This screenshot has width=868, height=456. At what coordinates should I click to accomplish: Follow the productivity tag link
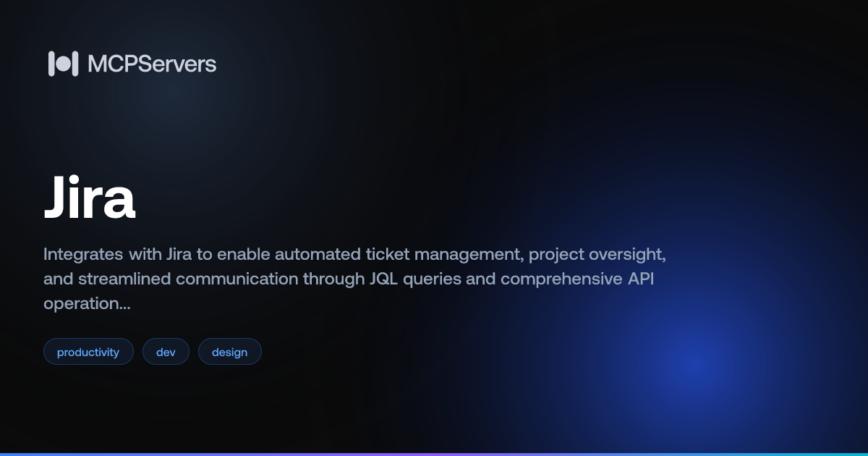click(x=88, y=351)
